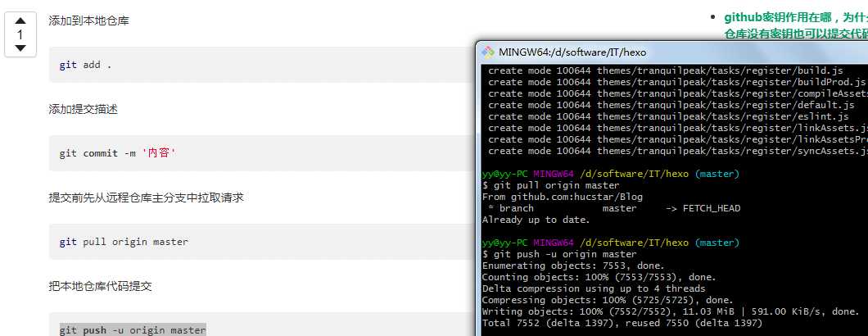Click terminal line 'Compressing objects: 100% (5725/5725), done.'
The height and width of the screenshot is (336, 868).
point(608,300)
